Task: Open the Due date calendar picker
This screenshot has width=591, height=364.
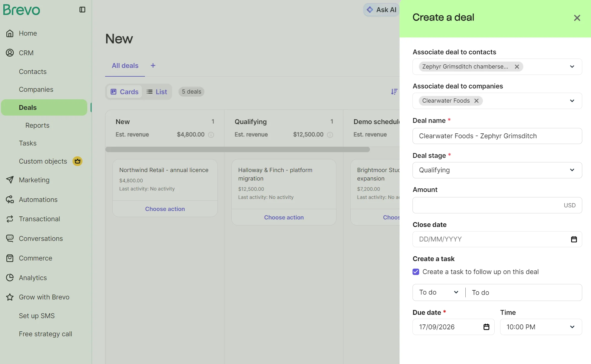Action: pyautogui.click(x=487, y=327)
